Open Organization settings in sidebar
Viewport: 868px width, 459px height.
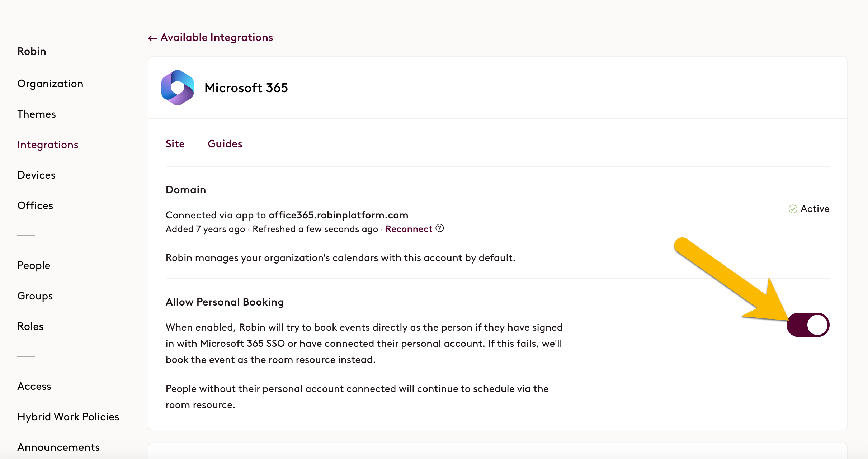[x=50, y=84]
